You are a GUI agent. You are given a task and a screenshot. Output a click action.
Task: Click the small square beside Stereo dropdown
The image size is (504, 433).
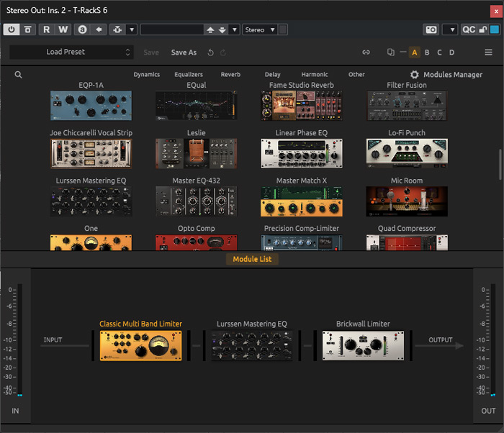(x=283, y=29)
